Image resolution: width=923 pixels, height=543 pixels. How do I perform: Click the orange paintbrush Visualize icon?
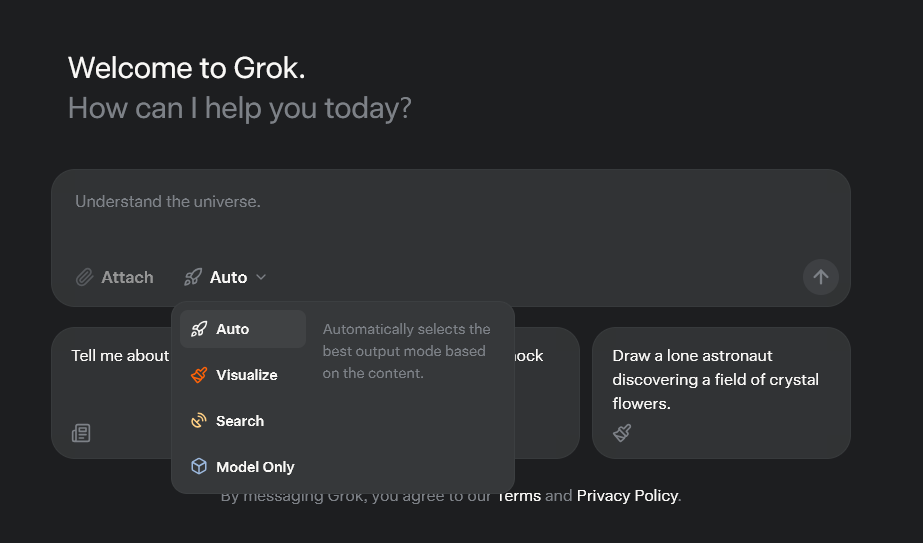coord(199,375)
